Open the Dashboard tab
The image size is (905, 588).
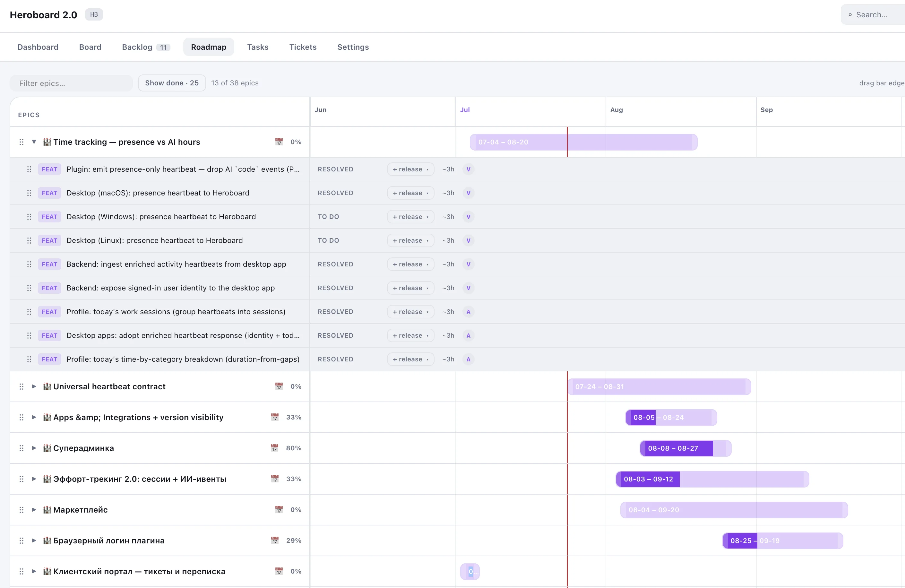pos(38,47)
